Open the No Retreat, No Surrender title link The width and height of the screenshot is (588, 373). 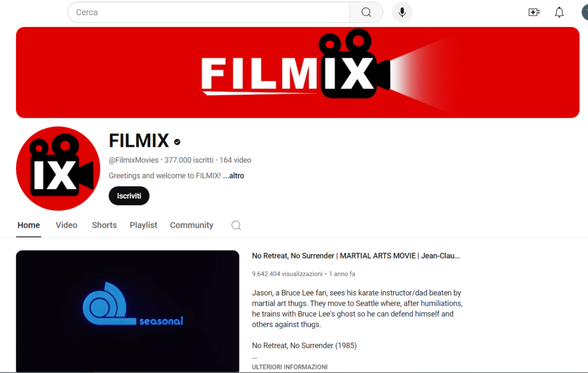[355, 256]
